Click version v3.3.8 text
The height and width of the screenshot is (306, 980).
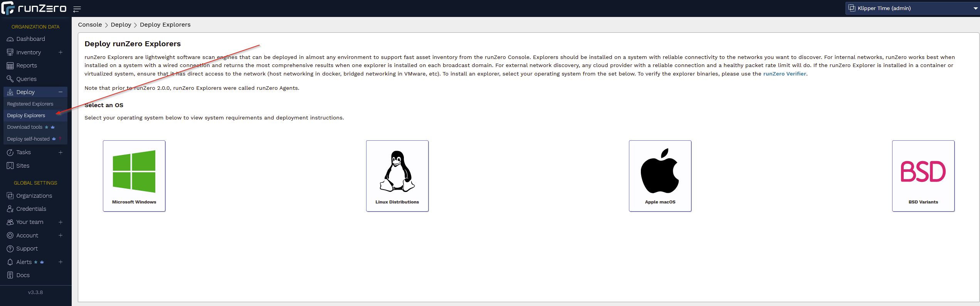pos(35,293)
